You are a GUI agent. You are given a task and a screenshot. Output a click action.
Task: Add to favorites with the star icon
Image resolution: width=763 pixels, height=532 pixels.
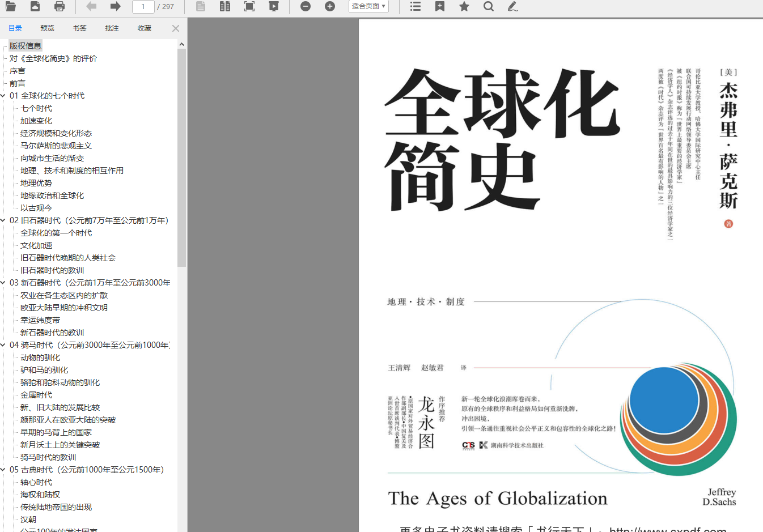click(x=464, y=6)
